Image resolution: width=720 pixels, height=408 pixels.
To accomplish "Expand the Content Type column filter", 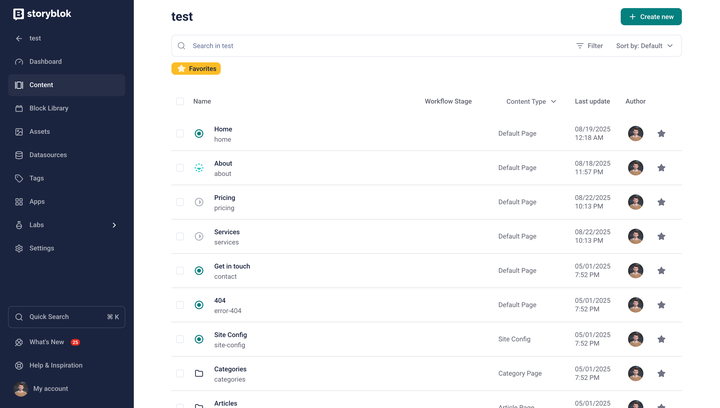I will pos(553,101).
